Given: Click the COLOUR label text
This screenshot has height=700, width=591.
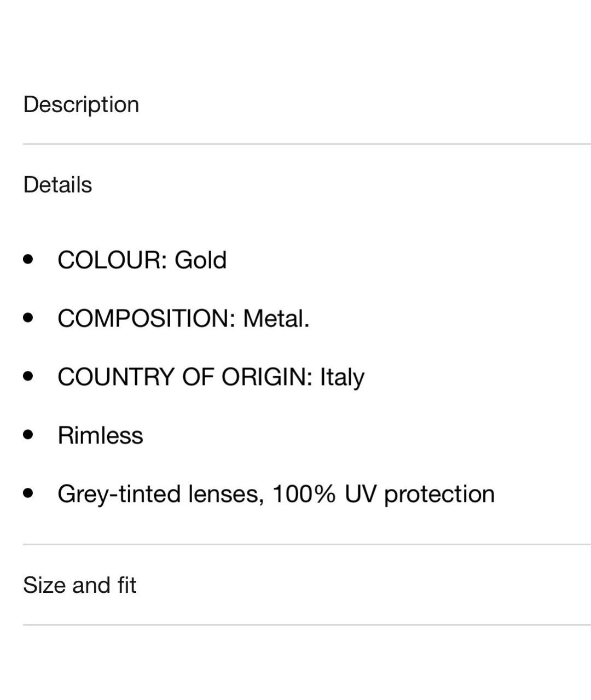Looking at the screenshot, I should (x=112, y=260).
